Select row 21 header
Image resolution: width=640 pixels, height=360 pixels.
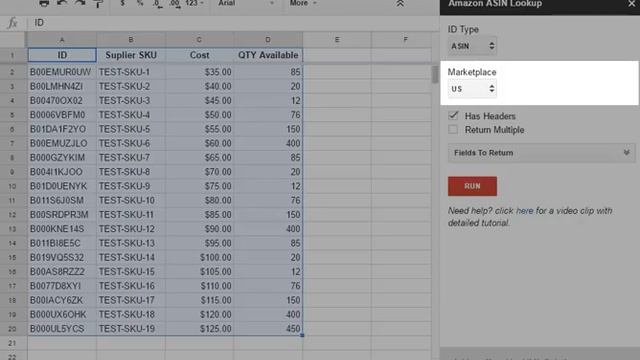[12, 343]
